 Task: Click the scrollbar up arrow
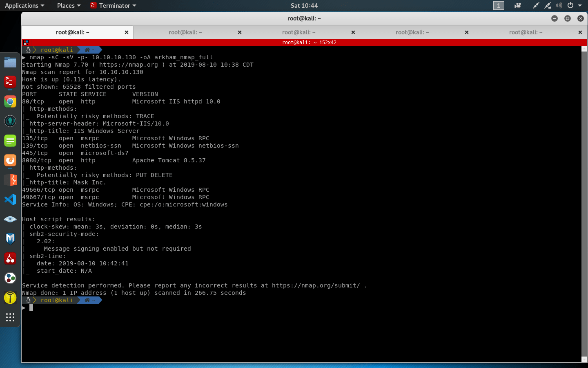coord(584,48)
